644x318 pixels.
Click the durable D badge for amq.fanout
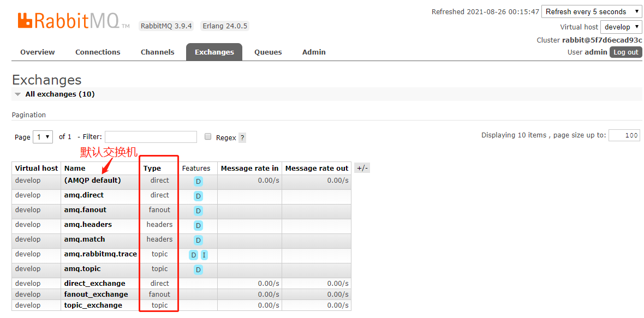[x=198, y=211]
